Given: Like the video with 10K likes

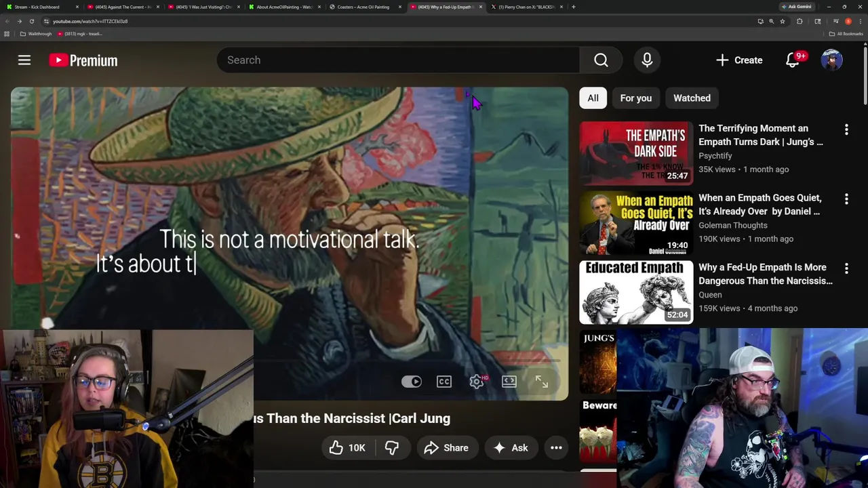Looking at the screenshot, I should [348, 448].
